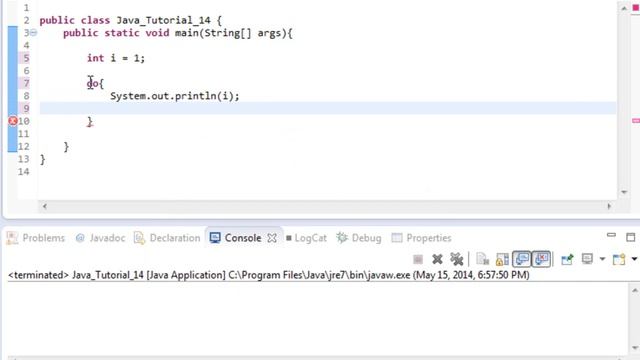
Task: Click the Pin Console icon
Action: 567,259
